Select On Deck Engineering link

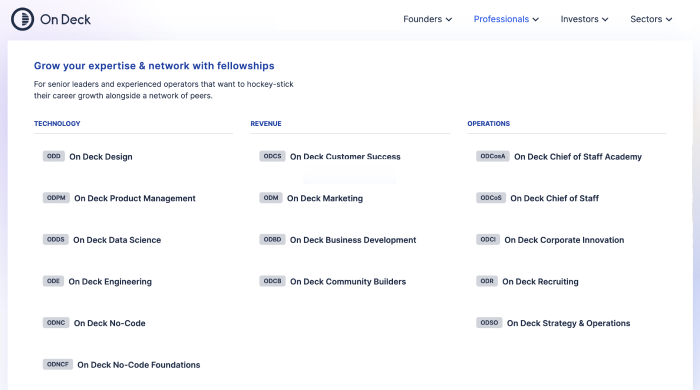point(110,282)
